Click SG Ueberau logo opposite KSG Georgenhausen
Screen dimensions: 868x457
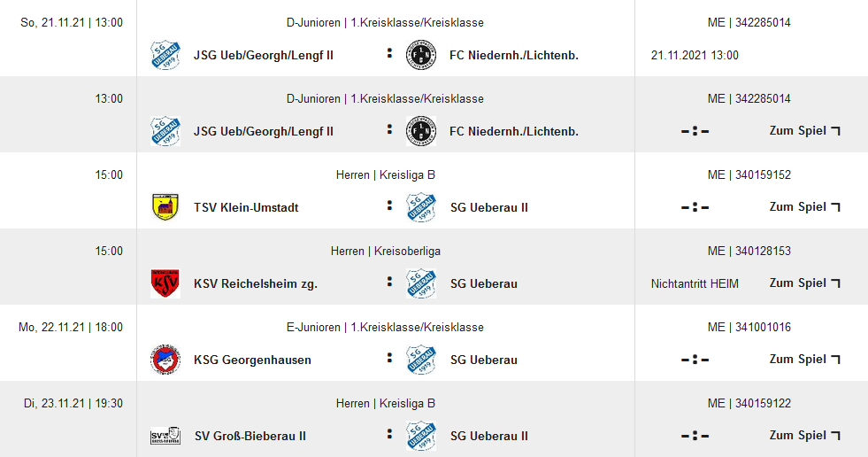click(x=420, y=360)
